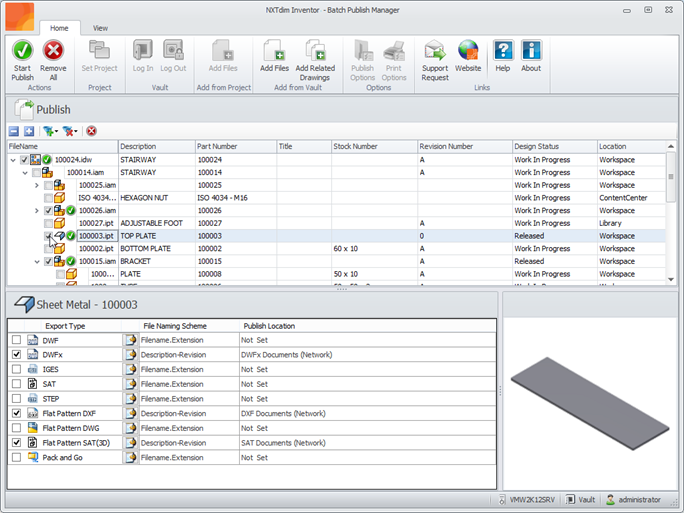Screen dimensions: 684x513
Task: Click the file list scroll up arrow
Action: pos(671,146)
